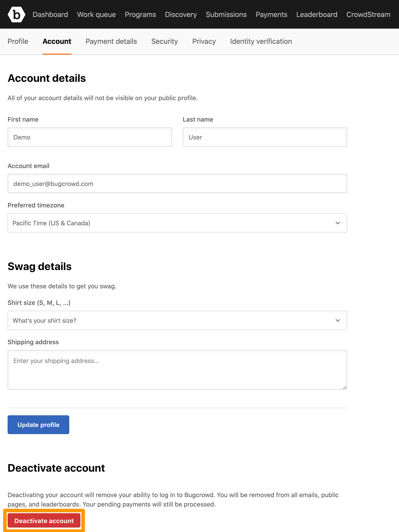This screenshot has width=399, height=532.
Task: Go to Identity verification
Action: (x=261, y=41)
